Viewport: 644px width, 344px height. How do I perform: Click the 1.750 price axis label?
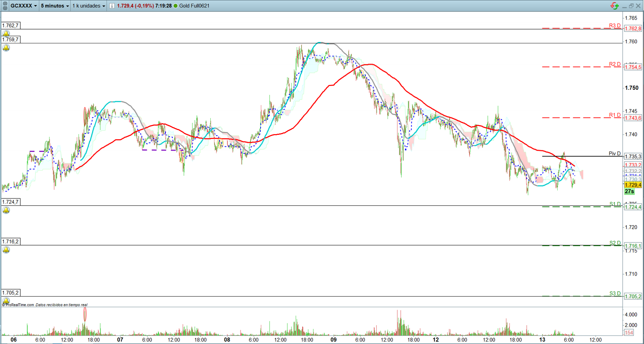tap(632, 88)
